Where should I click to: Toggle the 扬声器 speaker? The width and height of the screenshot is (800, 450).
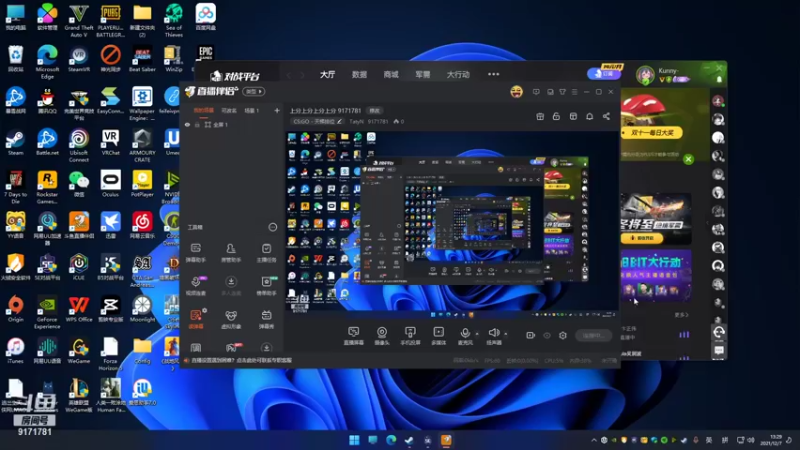(494, 336)
